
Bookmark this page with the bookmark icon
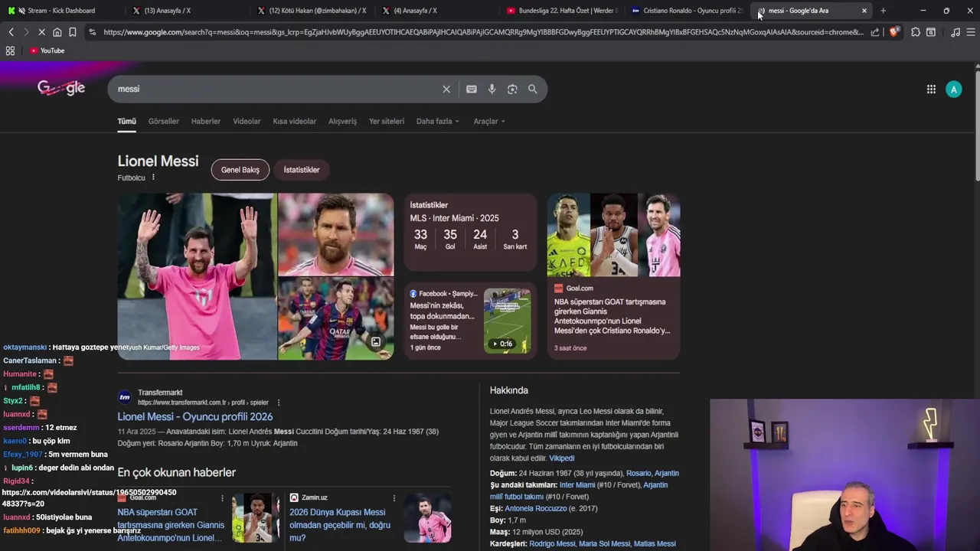[72, 32]
